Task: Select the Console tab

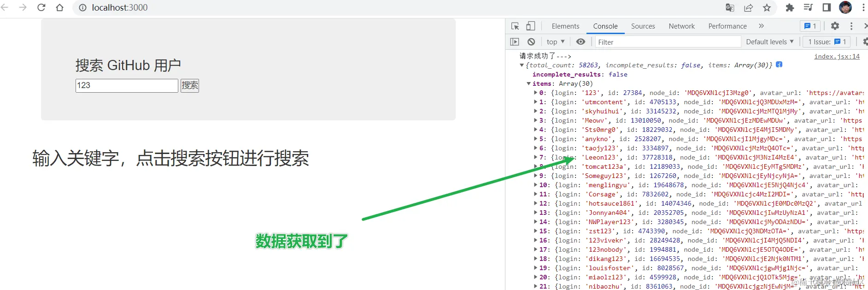Action: pyautogui.click(x=605, y=26)
